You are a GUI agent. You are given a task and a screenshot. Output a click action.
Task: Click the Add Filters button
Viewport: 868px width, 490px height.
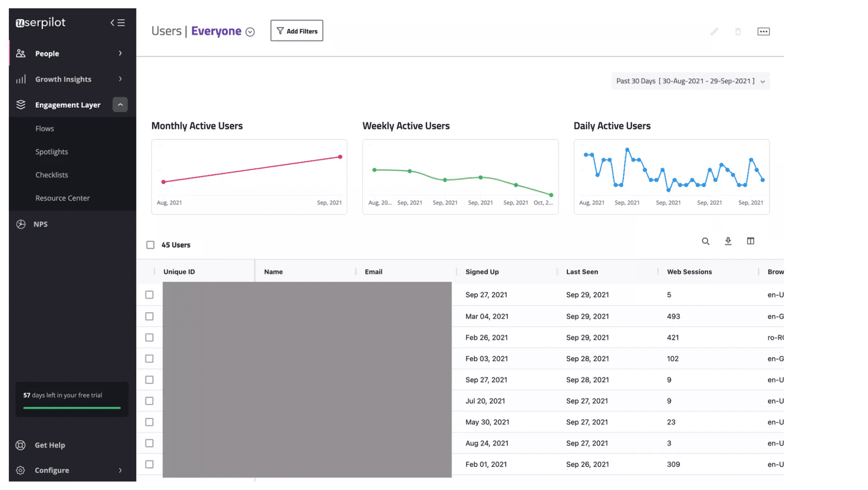pyautogui.click(x=297, y=31)
